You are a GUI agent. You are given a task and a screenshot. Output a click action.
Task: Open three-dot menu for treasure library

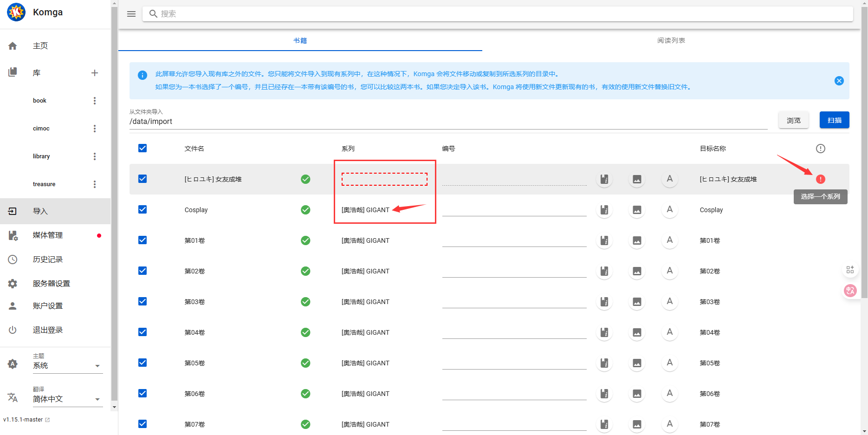coord(95,184)
